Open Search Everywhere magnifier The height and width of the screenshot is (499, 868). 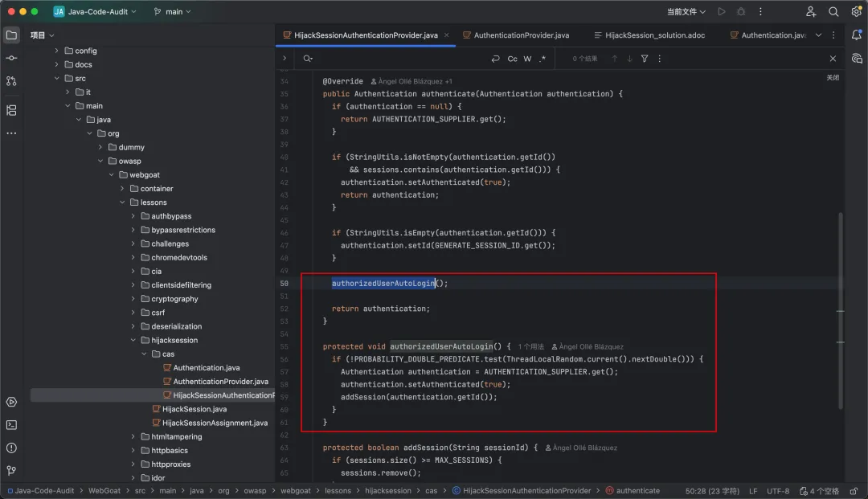833,11
